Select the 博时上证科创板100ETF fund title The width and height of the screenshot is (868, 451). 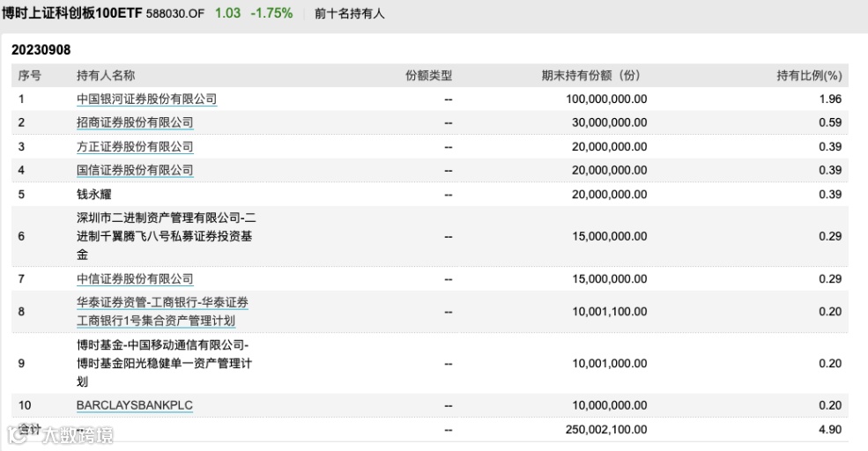(x=72, y=13)
